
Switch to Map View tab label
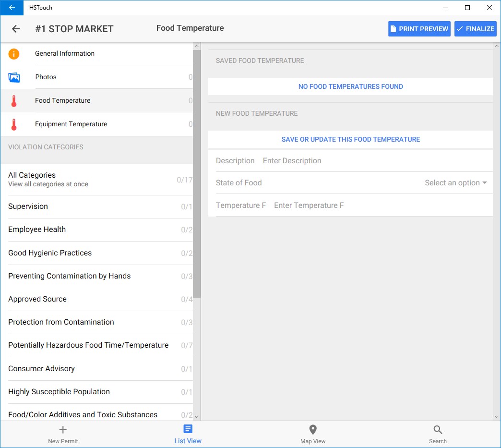313,441
